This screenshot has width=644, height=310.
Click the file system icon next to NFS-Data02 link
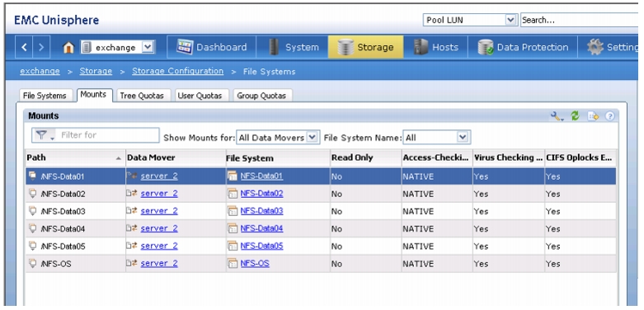click(x=233, y=194)
